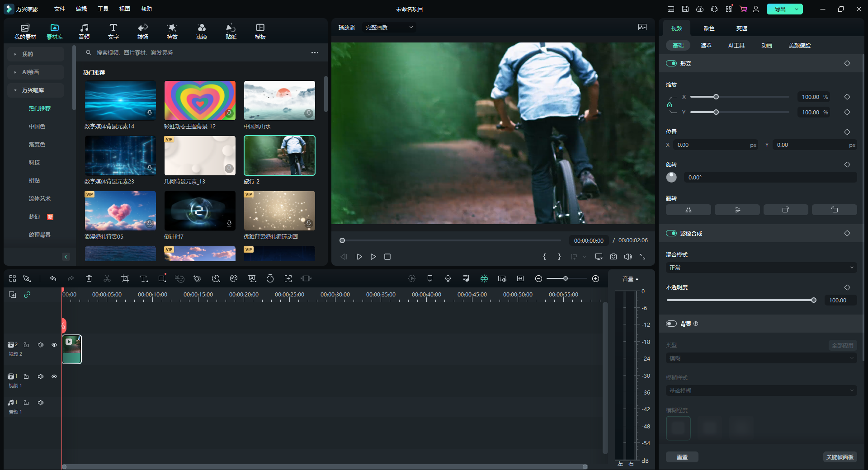This screenshot has height=470, width=868.
Task: Open the 文件 menu
Action: (x=60, y=9)
